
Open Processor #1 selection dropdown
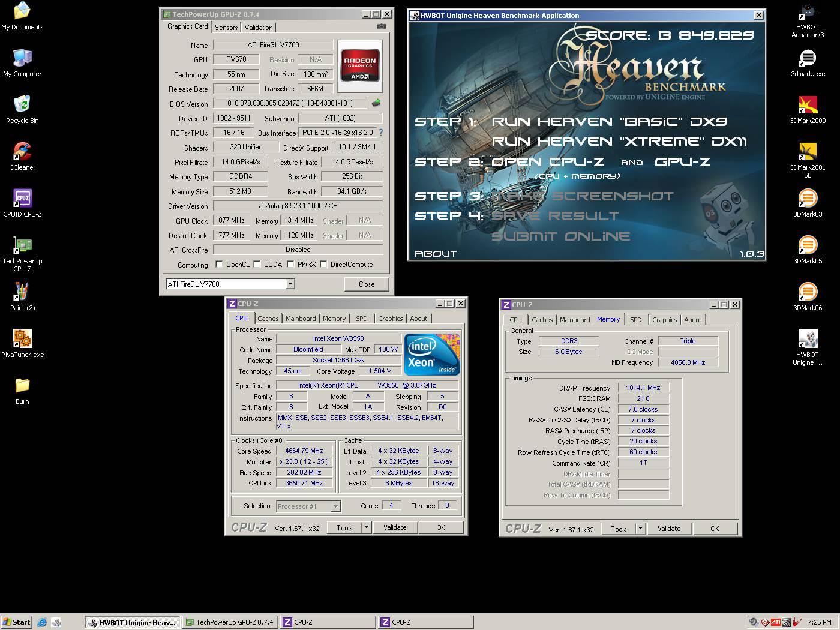click(335, 506)
